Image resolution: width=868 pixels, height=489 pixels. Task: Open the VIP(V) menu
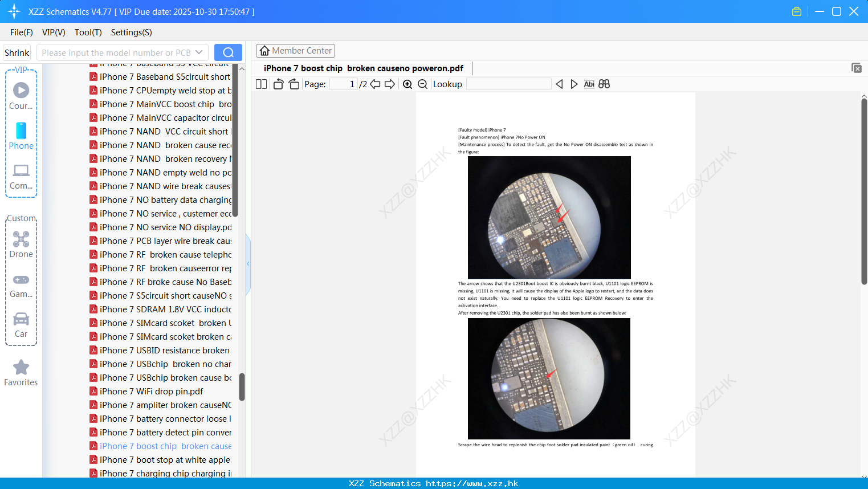(54, 32)
